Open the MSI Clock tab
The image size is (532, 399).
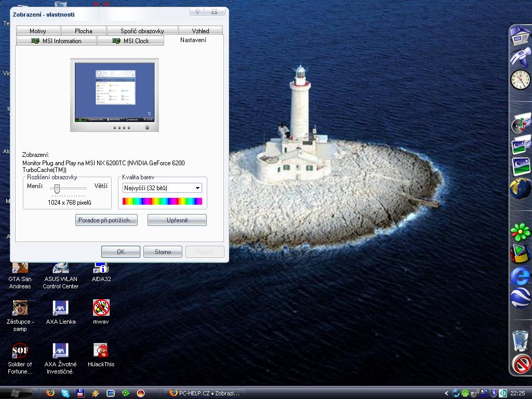130,41
